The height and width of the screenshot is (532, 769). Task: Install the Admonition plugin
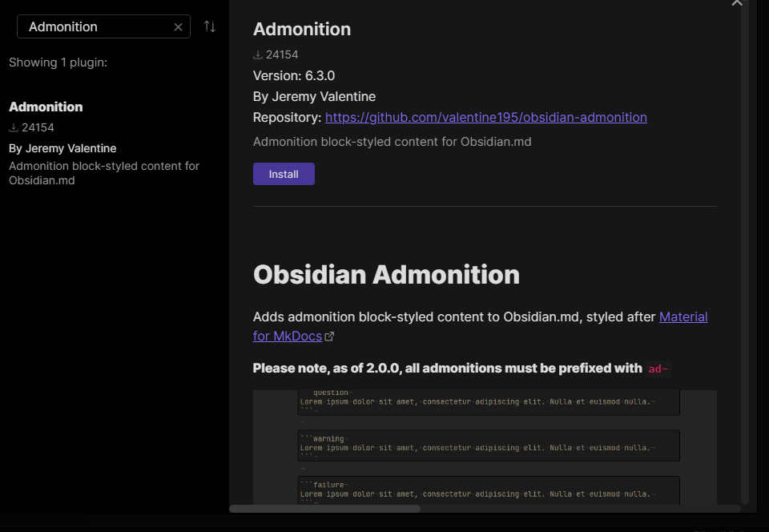pos(284,174)
